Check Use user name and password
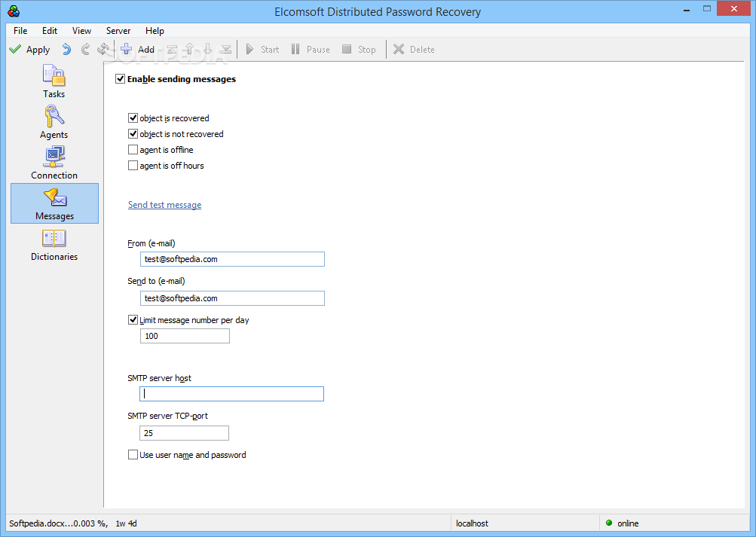 pyautogui.click(x=133, y=455)
